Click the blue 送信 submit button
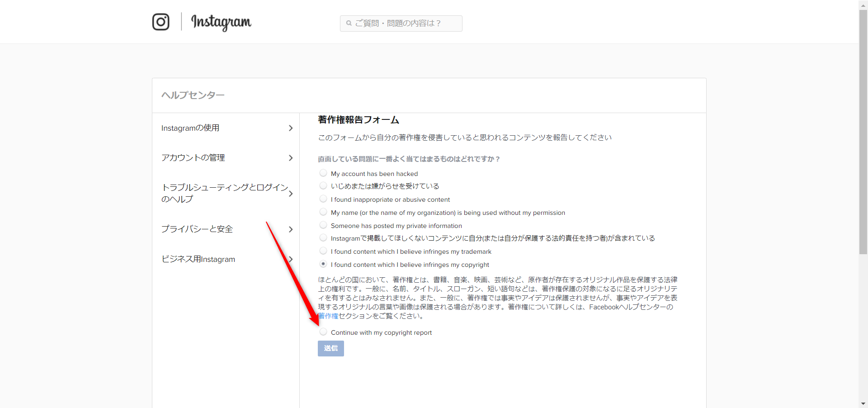The width and height of the screenshot is (868, 408). 331,348
